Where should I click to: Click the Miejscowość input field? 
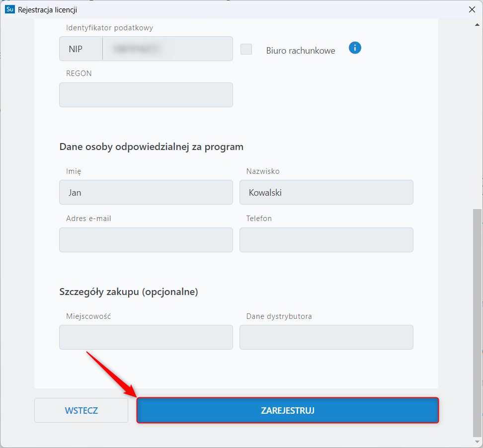[x=146, y=337]
